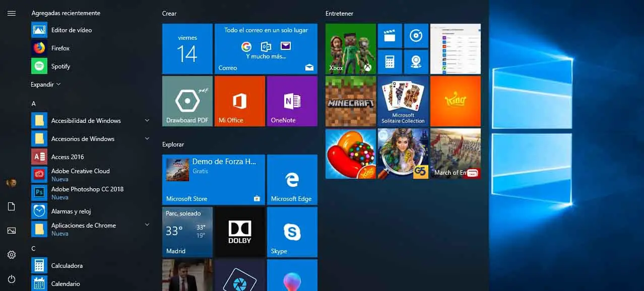Image resolution: width=644 pixels, height=291 pixels.
Task: Click the Explorar group heading
Action: pos(173,144)
